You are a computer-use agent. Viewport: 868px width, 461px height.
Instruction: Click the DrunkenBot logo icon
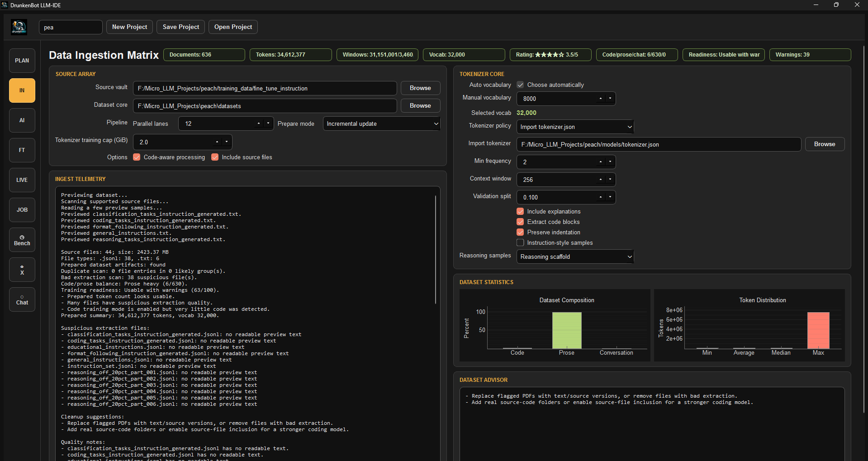point(19,27)
